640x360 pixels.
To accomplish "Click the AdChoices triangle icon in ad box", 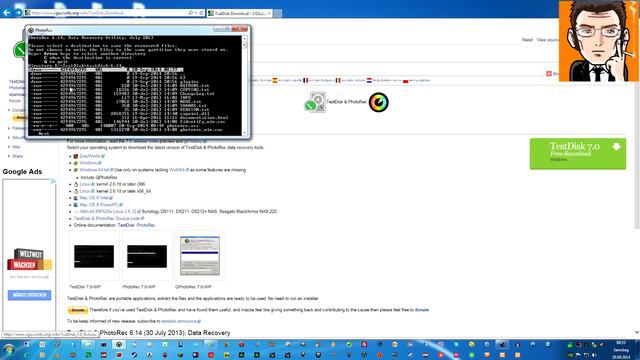I will [53, 181].
